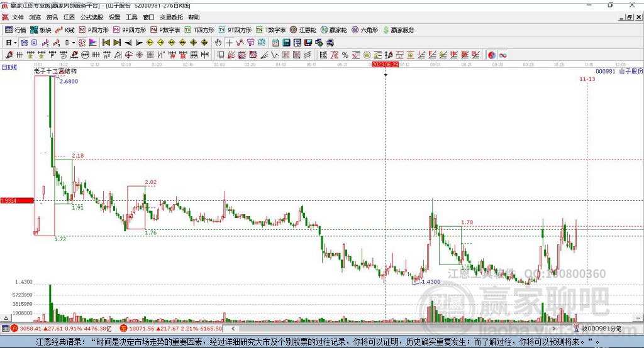
Task: Click the vertical bars drawing tool icon
Action: tap(19, 55)
